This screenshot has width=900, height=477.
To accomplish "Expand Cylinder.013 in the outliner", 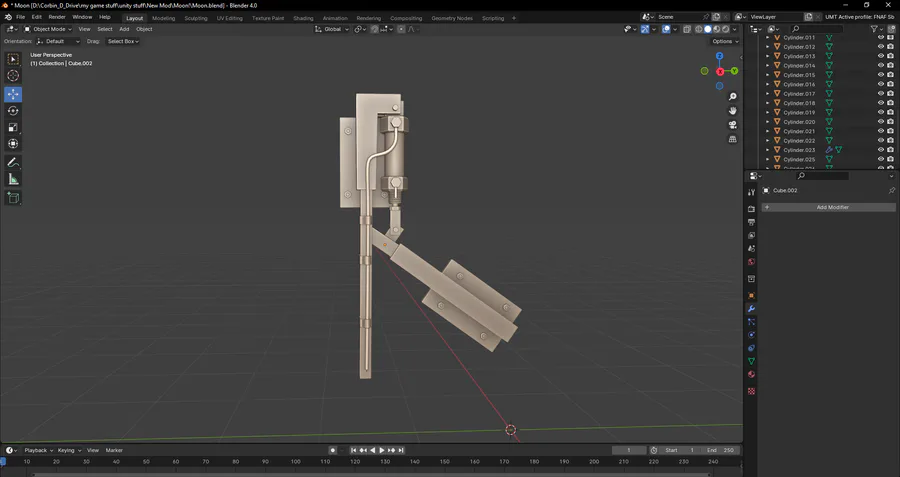I will (x=768, y=56).
